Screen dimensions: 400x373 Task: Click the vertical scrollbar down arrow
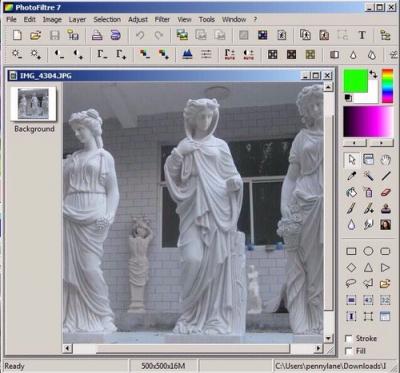(x=328, y=338)
